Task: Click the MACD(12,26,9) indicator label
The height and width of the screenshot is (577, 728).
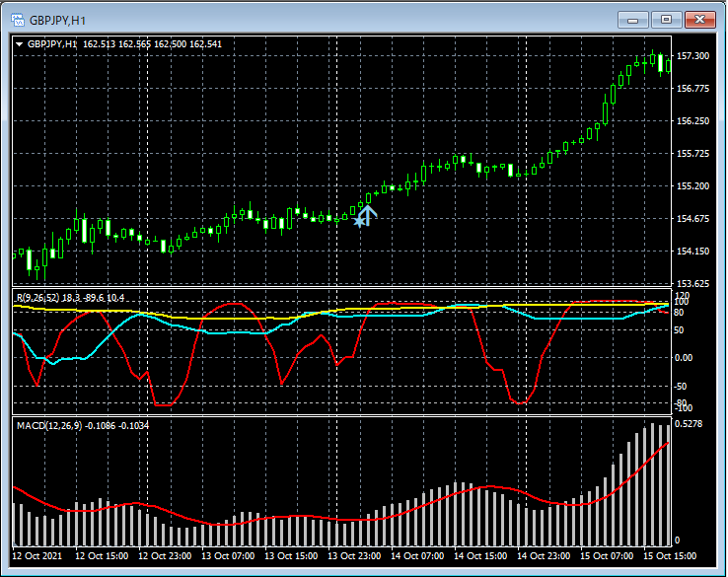Action: pos(49,425)
